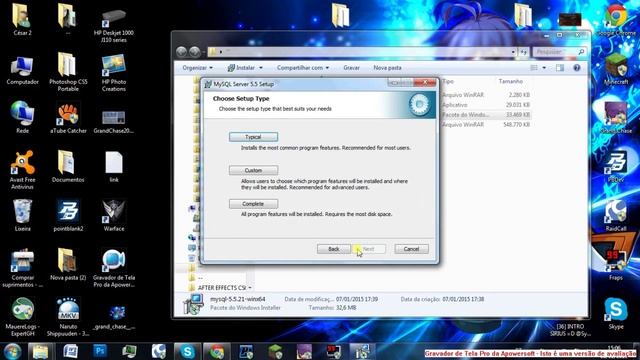Focus the Pesquisar search box
640x360 pixels.
pos(560,52)
